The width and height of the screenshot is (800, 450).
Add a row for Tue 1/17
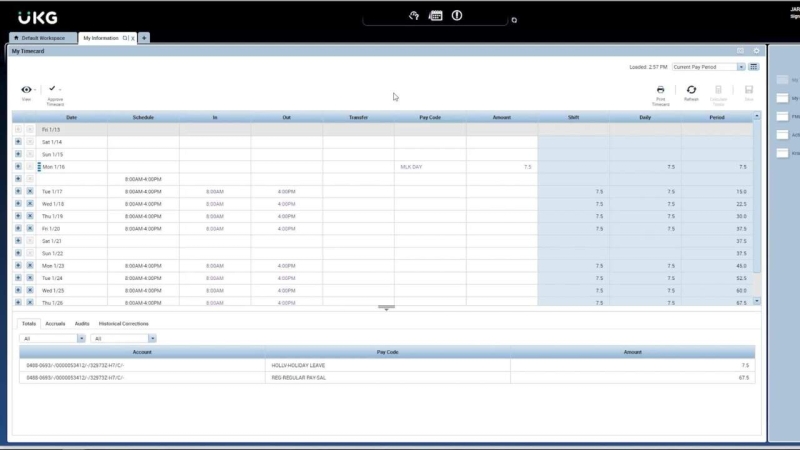[x=18, y=191]
